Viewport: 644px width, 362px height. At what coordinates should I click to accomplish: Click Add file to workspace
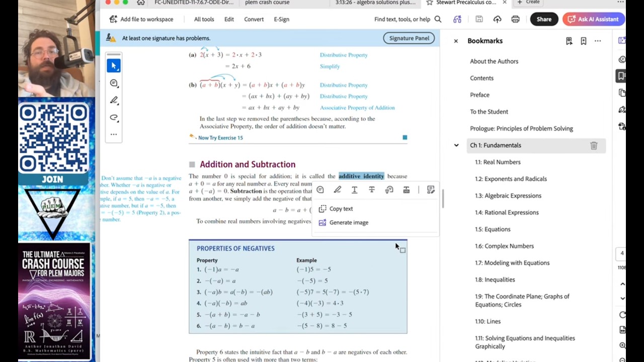pyautogui.click(x=141, y=19)
